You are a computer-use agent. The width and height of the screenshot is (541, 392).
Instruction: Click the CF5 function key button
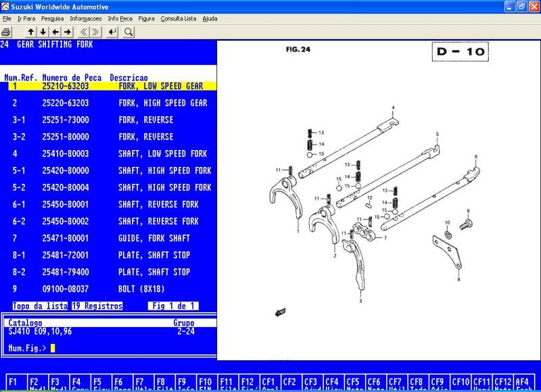[356, 382]
